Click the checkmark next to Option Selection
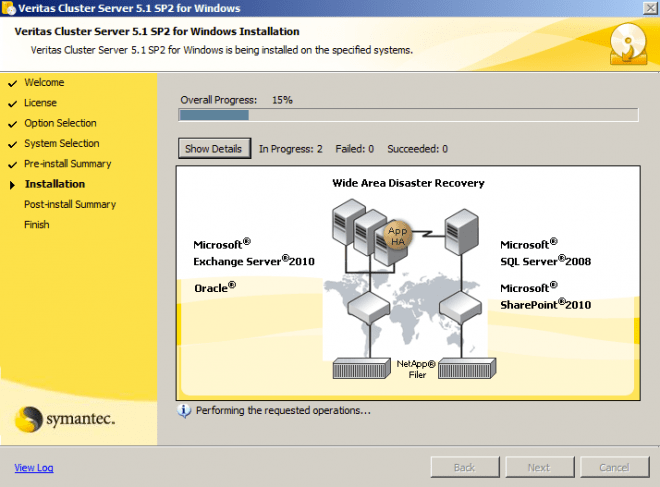Viewport: 660px width, 487px height. coord(13,124)
